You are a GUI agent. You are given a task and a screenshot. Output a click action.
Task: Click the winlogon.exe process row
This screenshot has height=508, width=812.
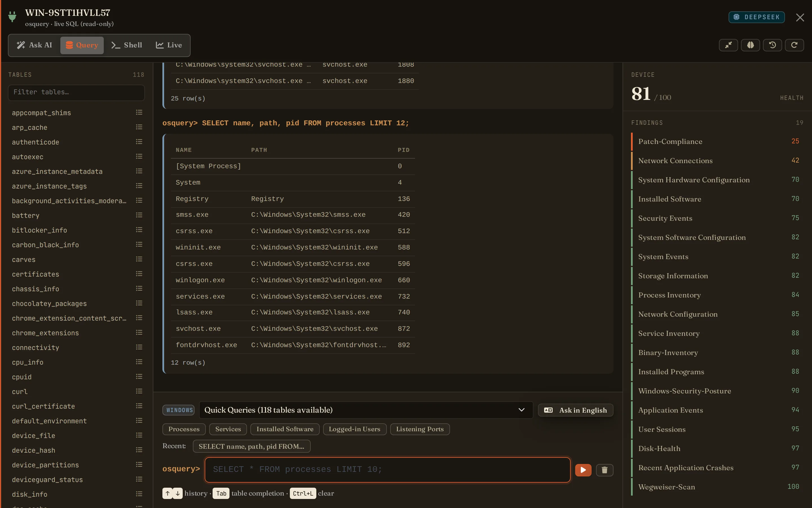coord(293,280)
